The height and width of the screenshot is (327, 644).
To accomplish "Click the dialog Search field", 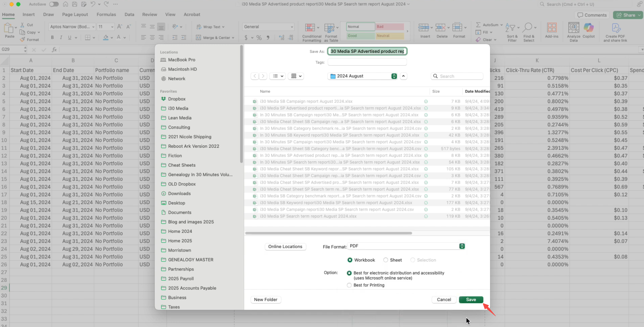I will pyautogui.click(x=457, y=76).
